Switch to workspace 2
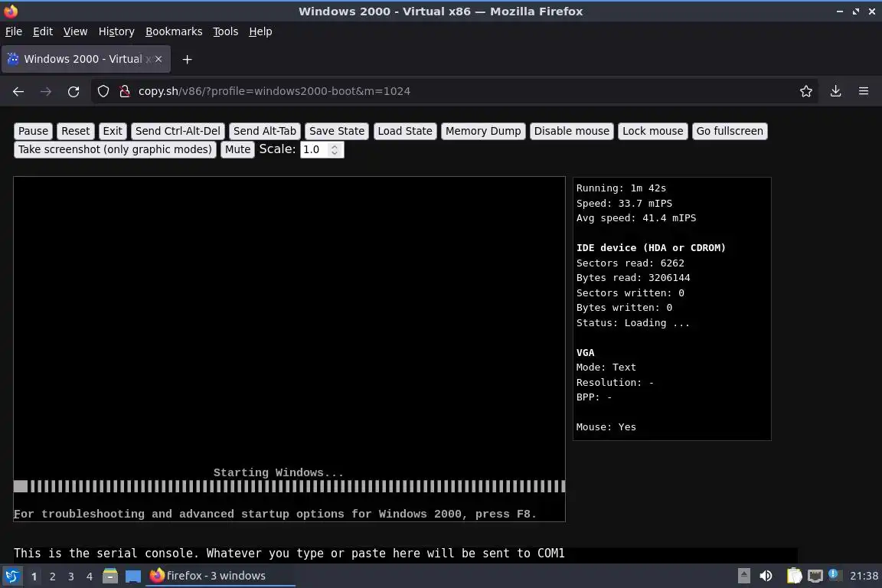This screenshot has height=588, width=882. pyautogui.click(x=52, y=577)
